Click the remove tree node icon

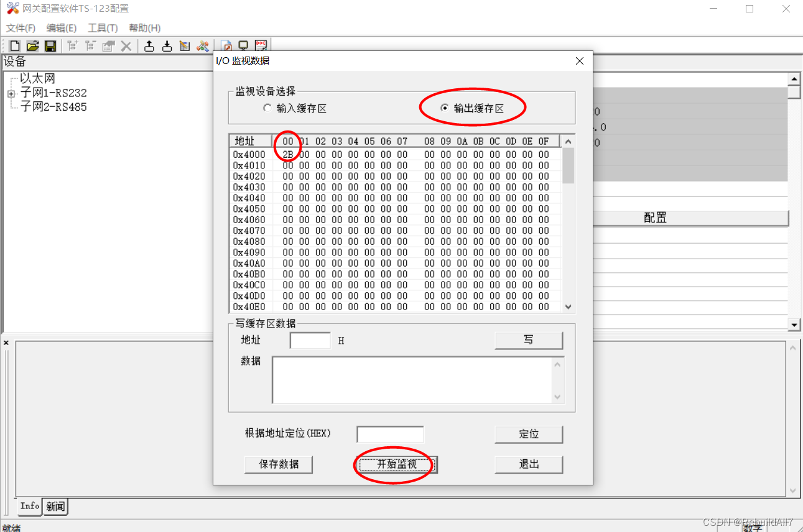tap(91, 45)
